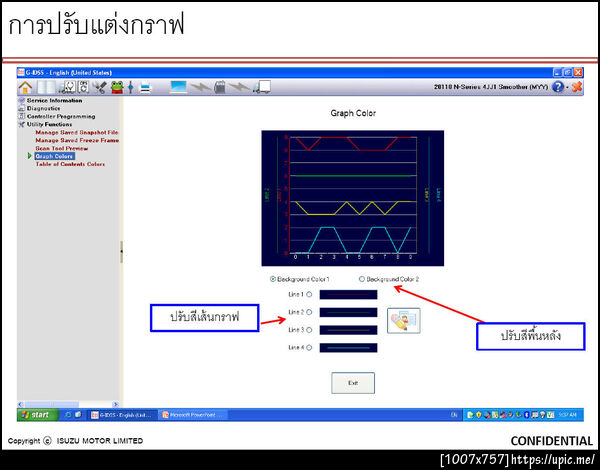The height and width of the screenshot is (470, 600).
Task: Select the Line 3 radio button
Action: [309, 330]
